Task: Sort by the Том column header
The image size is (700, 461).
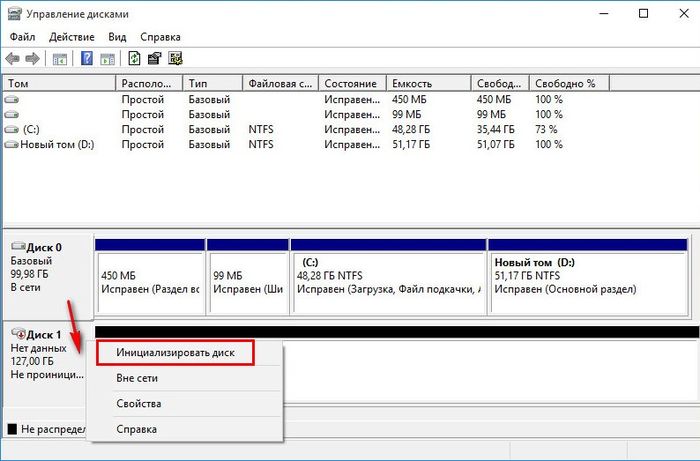Action: click(x=59, y=83)
